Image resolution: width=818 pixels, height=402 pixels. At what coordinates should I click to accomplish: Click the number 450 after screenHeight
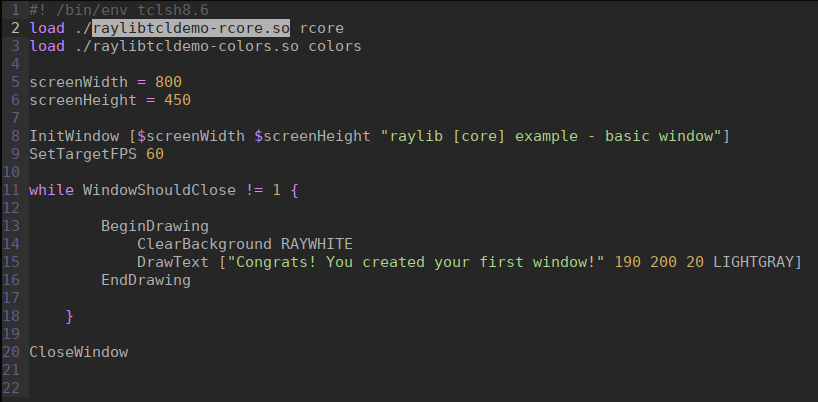(177, 100)
